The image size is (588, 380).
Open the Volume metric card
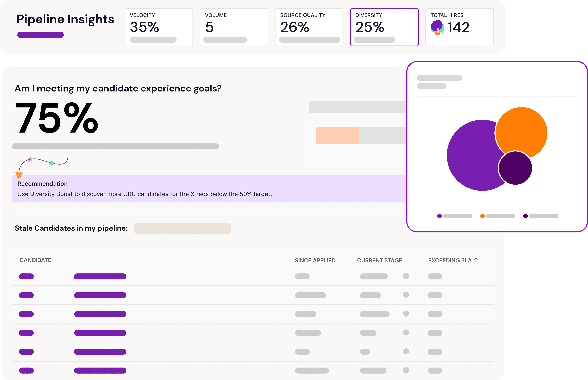(x=234, y=27)
